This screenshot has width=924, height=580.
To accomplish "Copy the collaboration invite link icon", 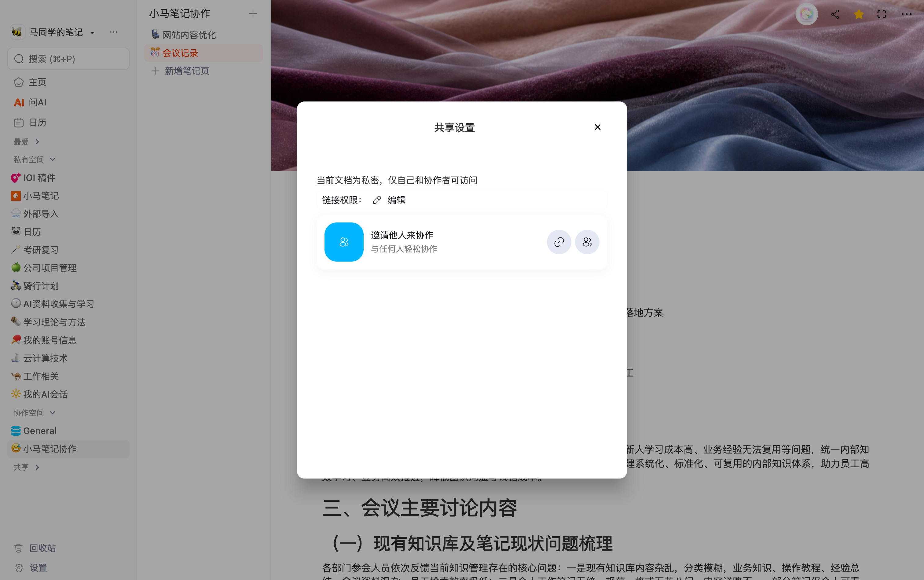I will 559,242.
